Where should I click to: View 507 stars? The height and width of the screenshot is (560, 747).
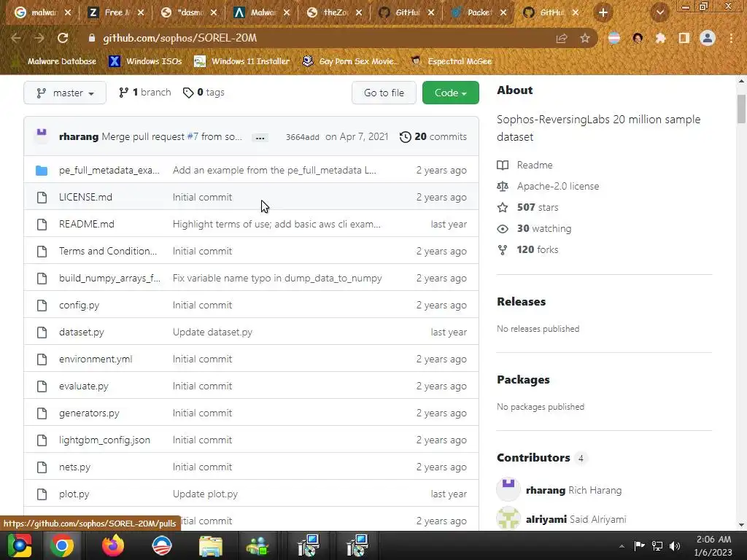coord(527,207)
